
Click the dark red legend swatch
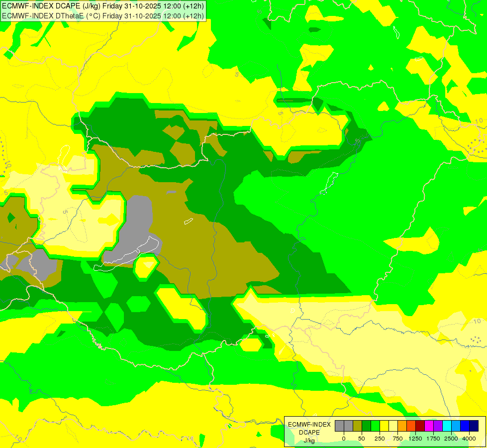[x=420, y=426]
